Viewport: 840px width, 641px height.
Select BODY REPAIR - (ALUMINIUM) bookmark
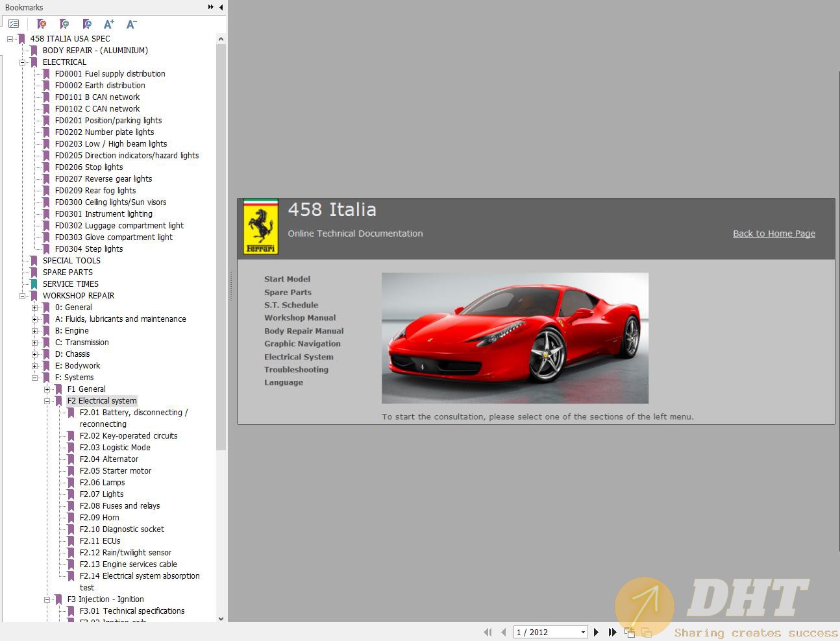click(x=95, y=51)
